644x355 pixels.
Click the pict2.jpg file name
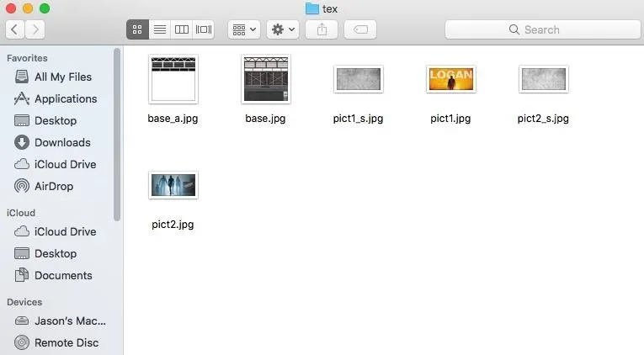coord(173,225)
